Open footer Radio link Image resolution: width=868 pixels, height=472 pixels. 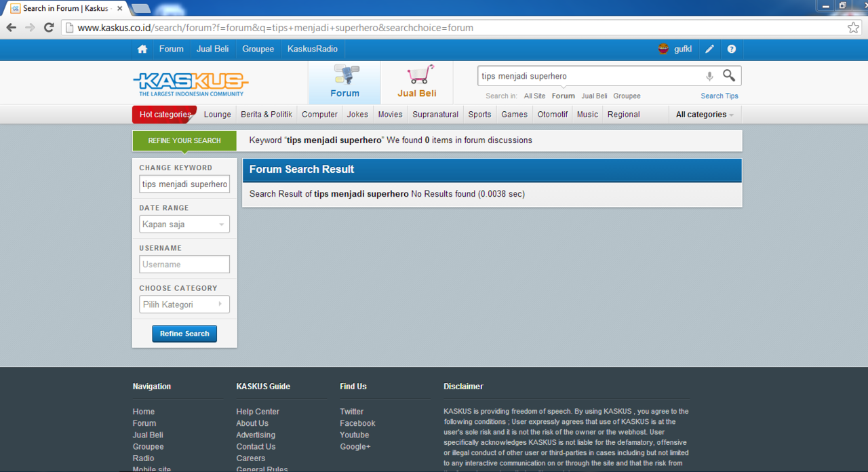(x=144, y=458)
